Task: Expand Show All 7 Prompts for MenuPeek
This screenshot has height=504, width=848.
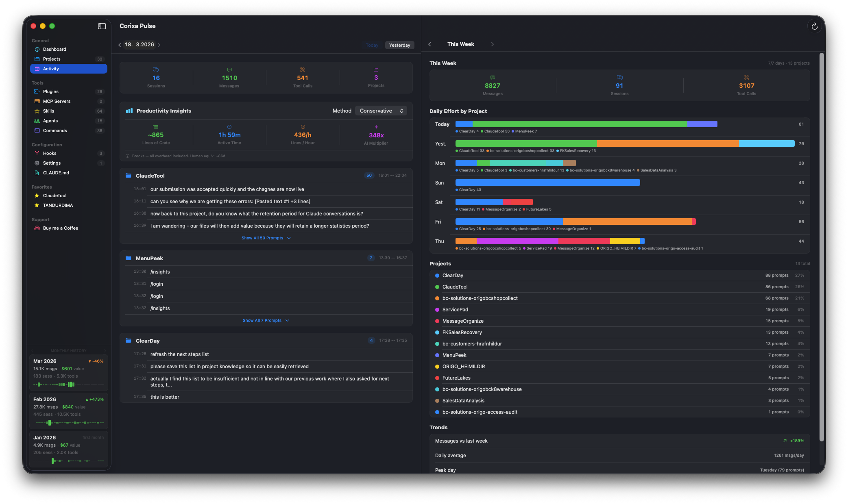Action: 266,320
